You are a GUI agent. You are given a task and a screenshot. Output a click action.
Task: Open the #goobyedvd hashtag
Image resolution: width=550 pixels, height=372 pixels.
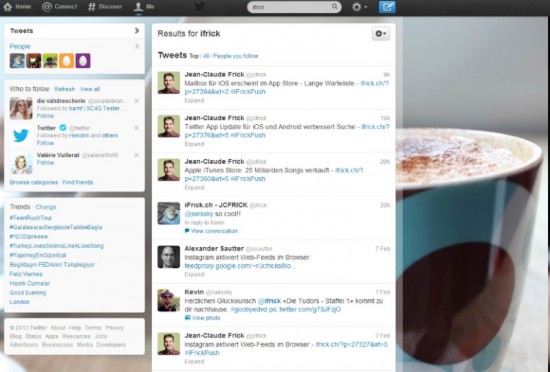249,309
